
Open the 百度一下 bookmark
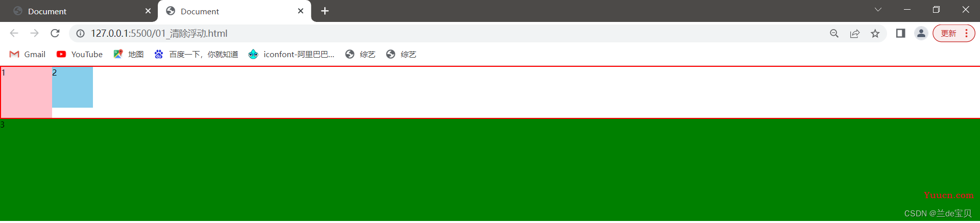pyautogui.click(x=196, y=54)
